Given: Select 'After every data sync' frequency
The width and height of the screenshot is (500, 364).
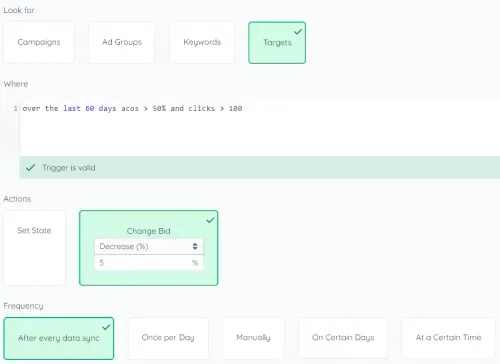Looking at the screenshot, I should click(x=59, y=338).
